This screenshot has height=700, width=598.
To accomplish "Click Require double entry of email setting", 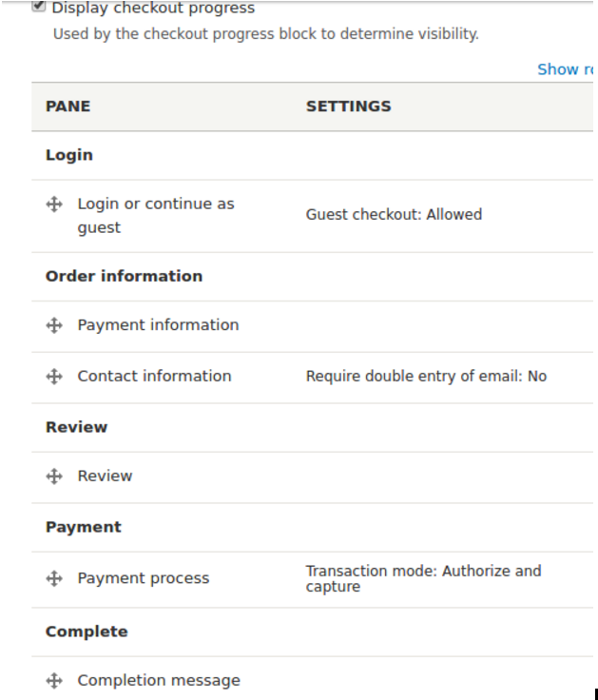I will coord(426,377).
